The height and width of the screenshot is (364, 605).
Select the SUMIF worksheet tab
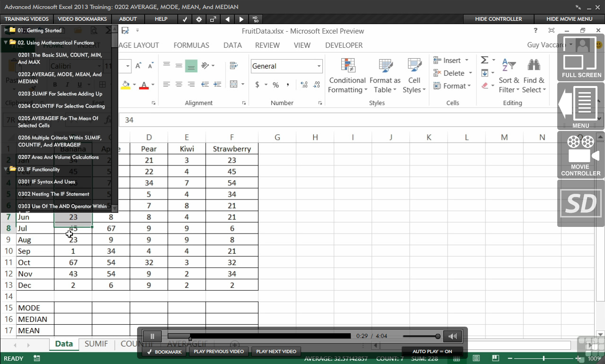click(x=96, y=344)
